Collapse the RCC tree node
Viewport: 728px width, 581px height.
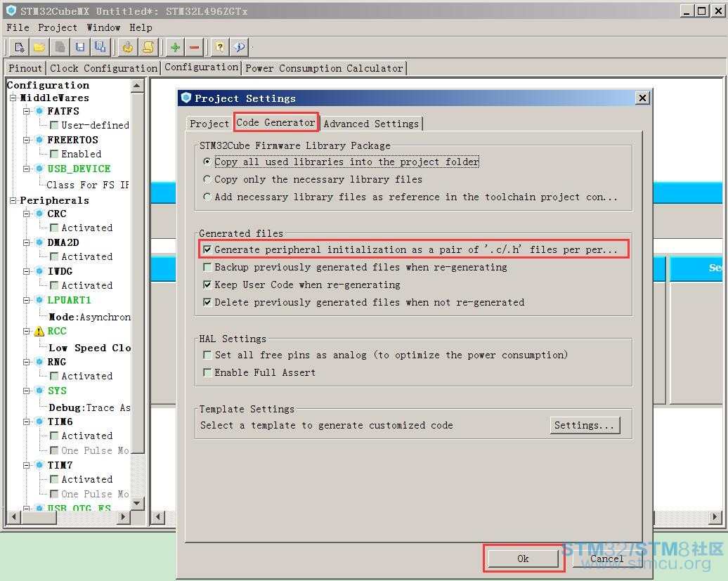(27, 331)
